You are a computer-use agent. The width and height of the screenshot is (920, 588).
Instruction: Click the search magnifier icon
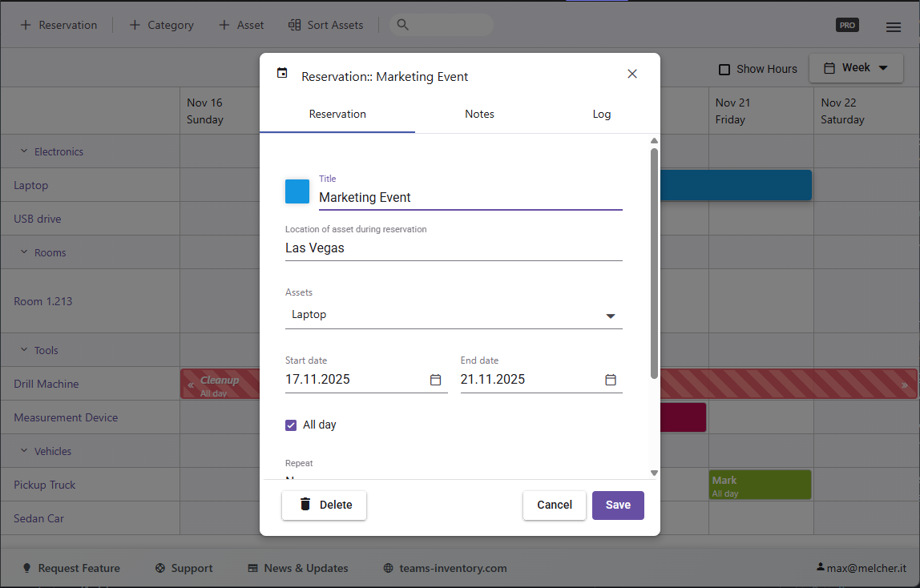pos(403,25)
